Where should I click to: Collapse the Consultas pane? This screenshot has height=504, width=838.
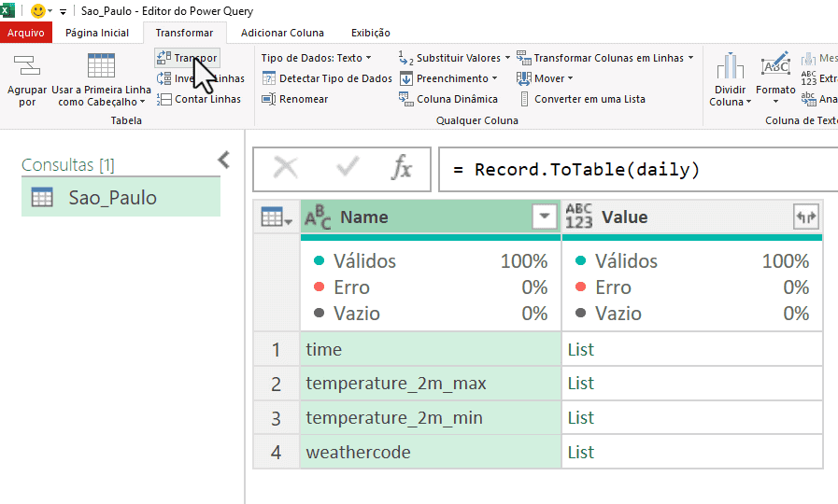[223, 160]
